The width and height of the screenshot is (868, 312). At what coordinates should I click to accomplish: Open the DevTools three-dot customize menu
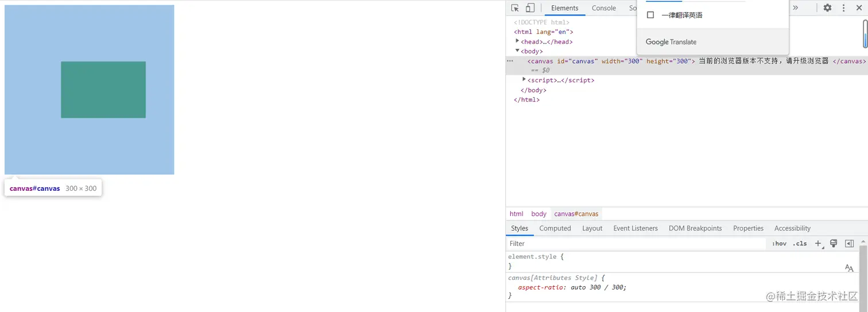click(843, 8)
